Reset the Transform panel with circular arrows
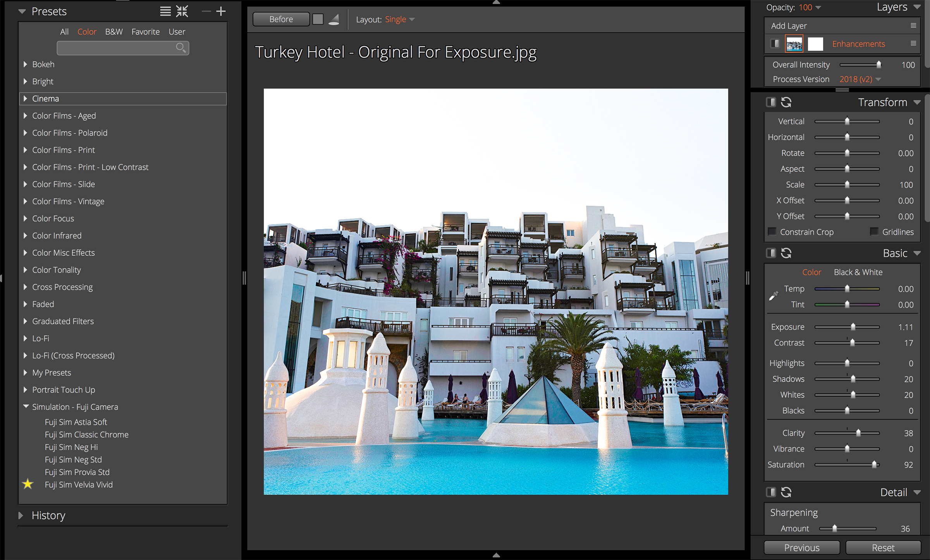 (786, 102)
